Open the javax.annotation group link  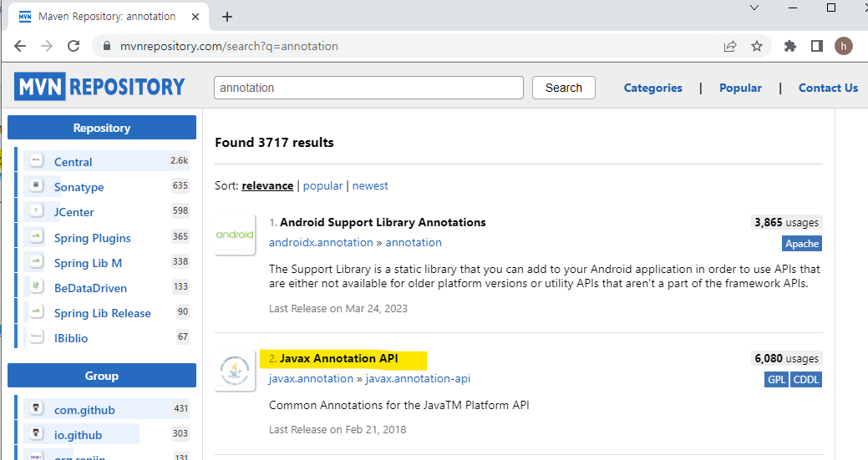[311, 379]
